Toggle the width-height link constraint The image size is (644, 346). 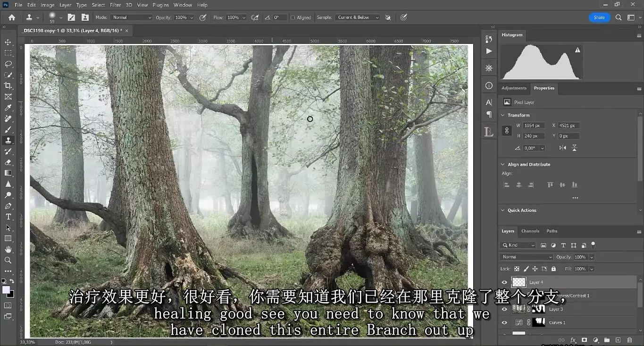[x=507, y=131]
